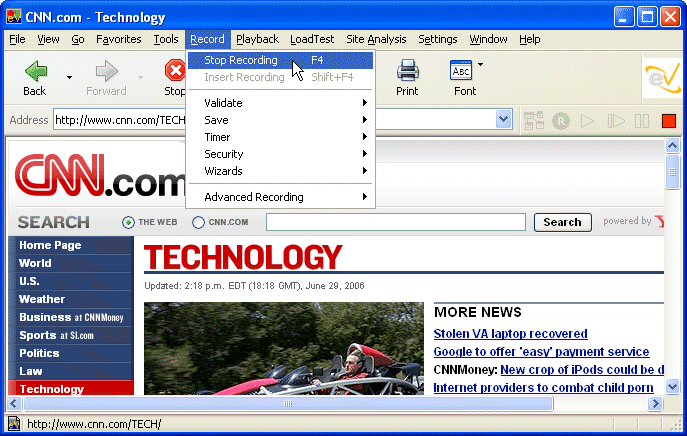Click the eValid icon in title bar
Image resolution: width=687 pixels, height=436 pixels.
point(14,17)
